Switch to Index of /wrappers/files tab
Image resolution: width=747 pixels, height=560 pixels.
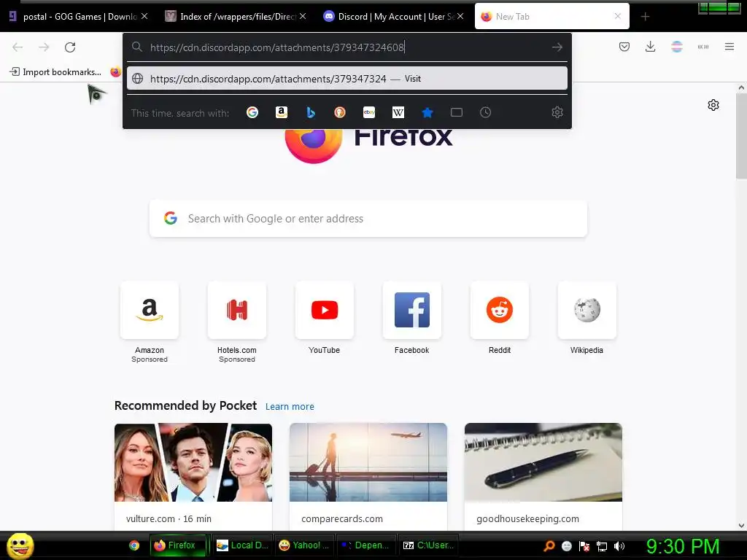pos(237,16)
